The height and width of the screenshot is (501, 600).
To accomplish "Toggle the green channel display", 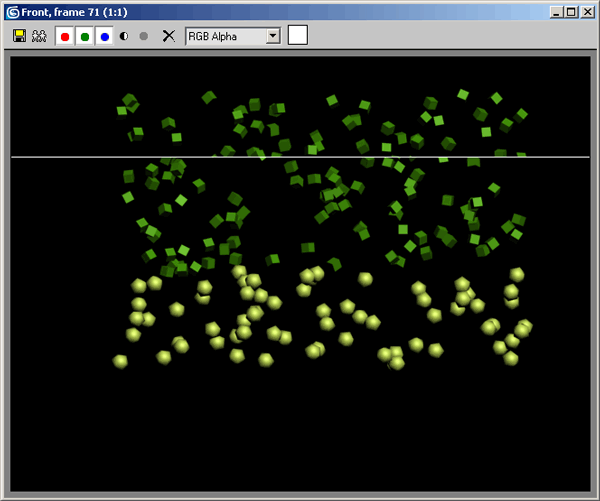I will click(85, 36).
